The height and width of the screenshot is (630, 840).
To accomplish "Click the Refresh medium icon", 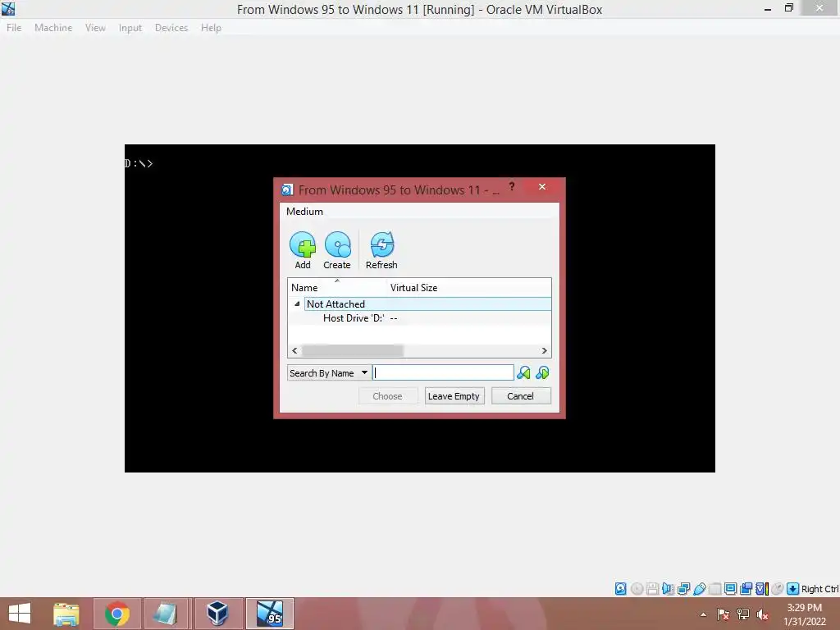I will pyautogui.click(x=382, y=244).
